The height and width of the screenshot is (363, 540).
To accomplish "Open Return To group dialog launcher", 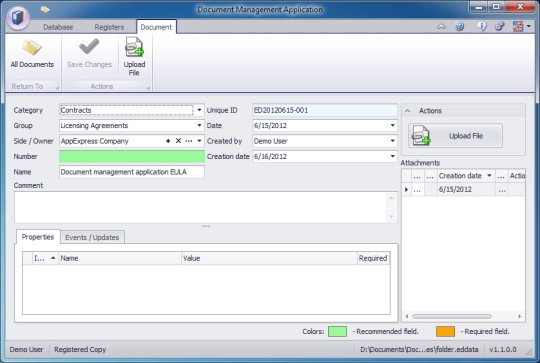I will pos(57,88).
